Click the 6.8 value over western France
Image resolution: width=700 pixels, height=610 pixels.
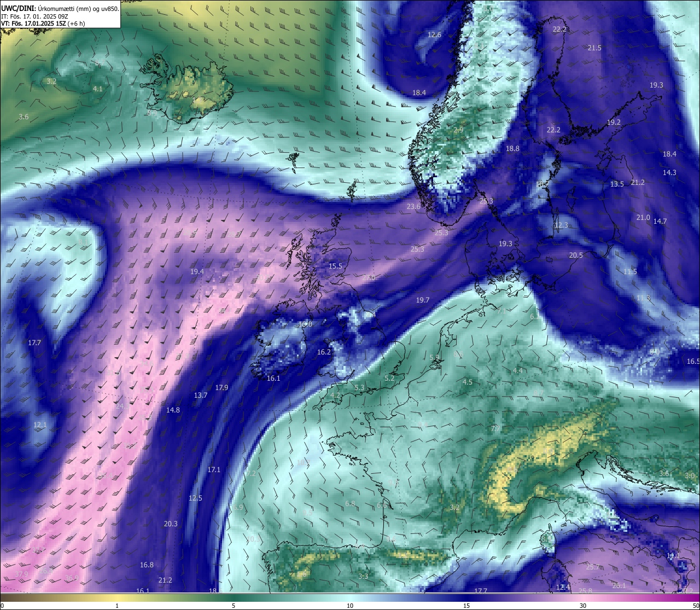coord(350,503)
